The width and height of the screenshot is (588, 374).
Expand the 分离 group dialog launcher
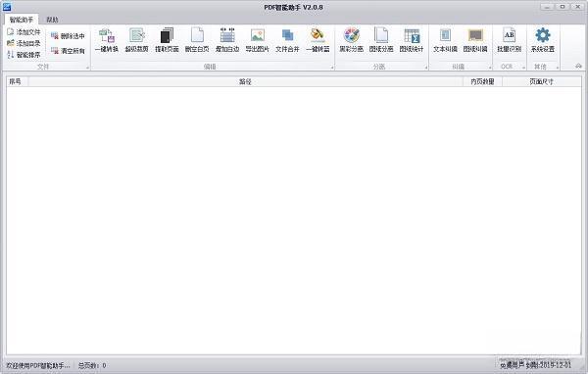coord(426,68)
